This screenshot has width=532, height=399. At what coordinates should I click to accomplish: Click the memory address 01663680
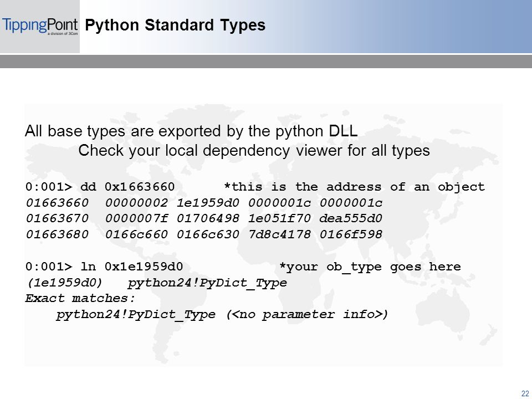coord(57,234)
